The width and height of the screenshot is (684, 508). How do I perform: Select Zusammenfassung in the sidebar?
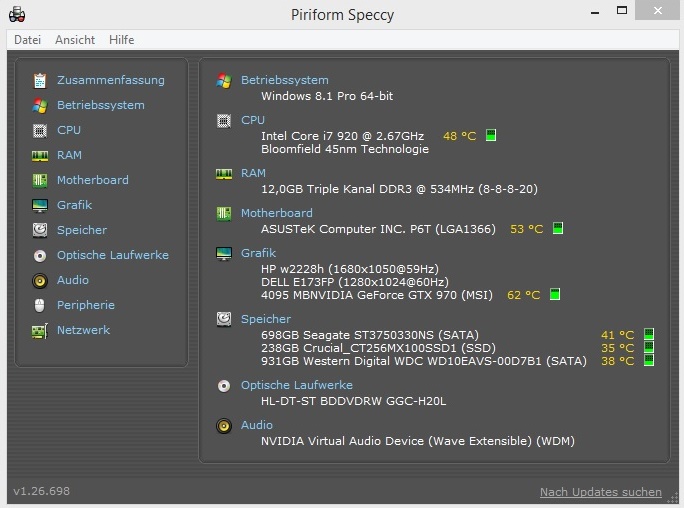[111, 80]
